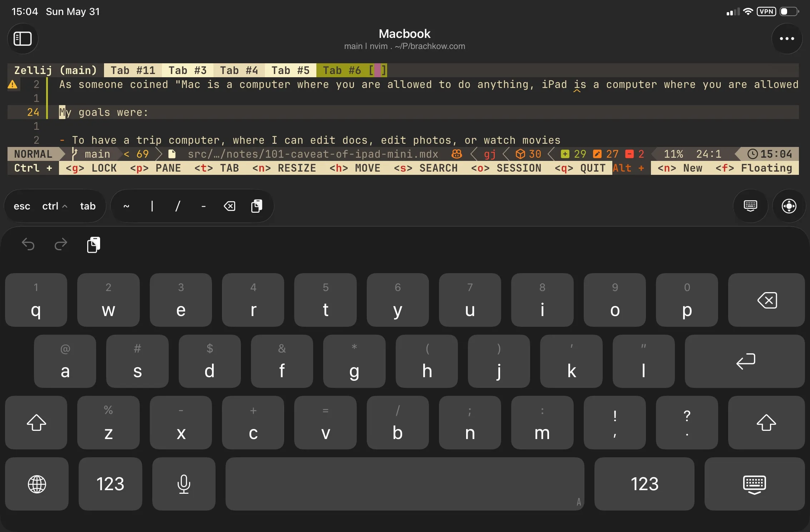
Task: Tap the space bar
Action: pos(405,484)
